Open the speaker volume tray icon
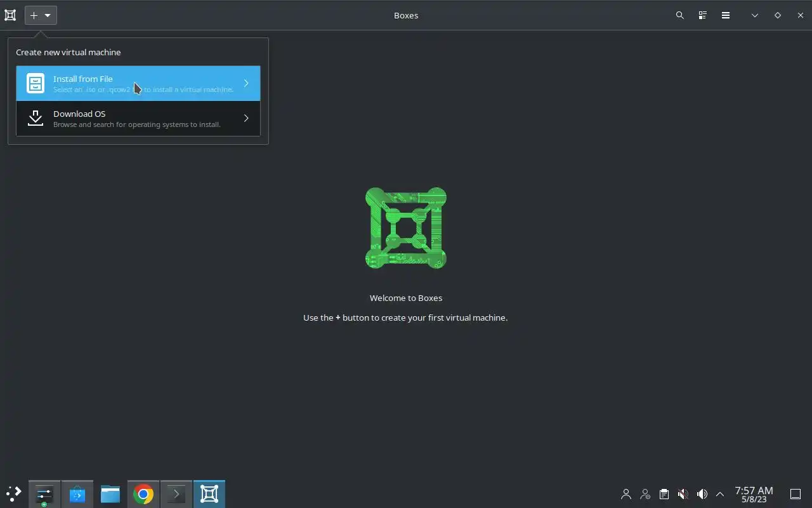812x508 pixels. pyautogui.click(x=702, y=494)
